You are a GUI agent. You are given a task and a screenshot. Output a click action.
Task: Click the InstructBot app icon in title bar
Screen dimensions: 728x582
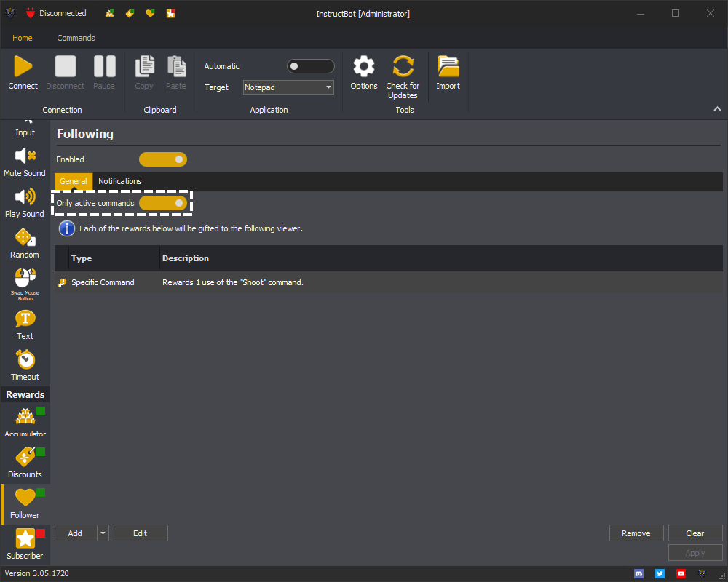(x=10, y=13)
